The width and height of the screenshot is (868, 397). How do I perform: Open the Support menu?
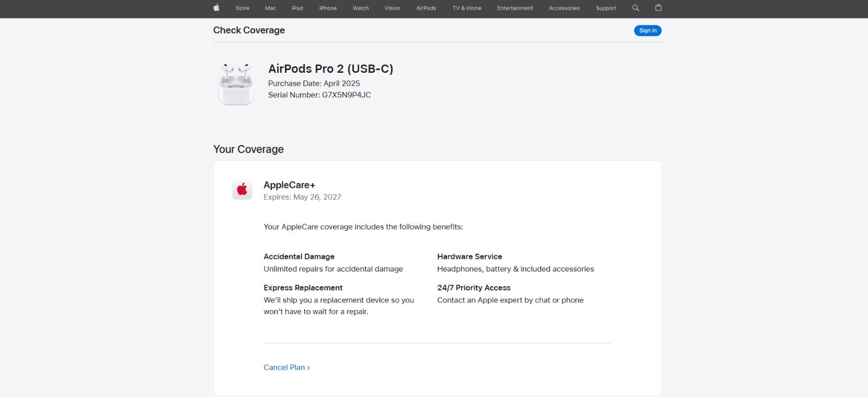(606, 8)
